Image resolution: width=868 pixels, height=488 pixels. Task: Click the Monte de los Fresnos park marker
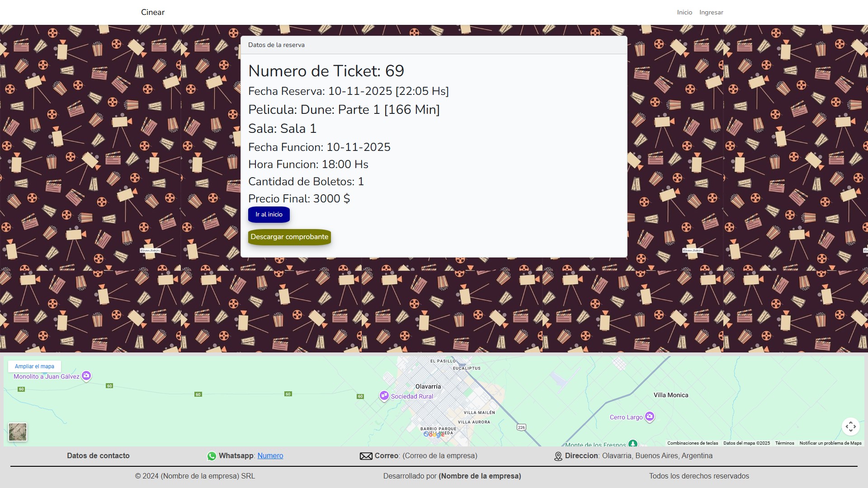coord(633,444)
